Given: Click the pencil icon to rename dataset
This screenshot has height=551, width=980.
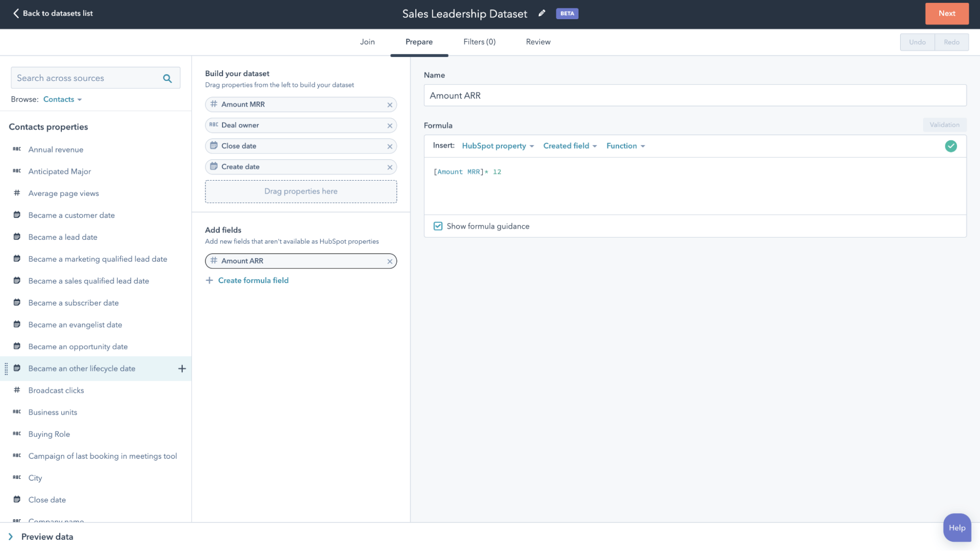Looking at the screenshot, I should (542, 13).
